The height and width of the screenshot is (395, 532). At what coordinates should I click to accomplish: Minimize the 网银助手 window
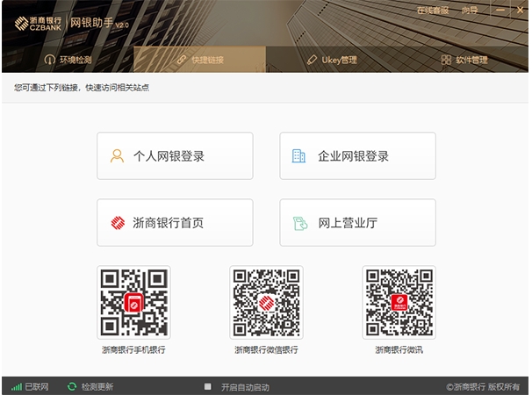pyautogui.click(x=500, y=11)
